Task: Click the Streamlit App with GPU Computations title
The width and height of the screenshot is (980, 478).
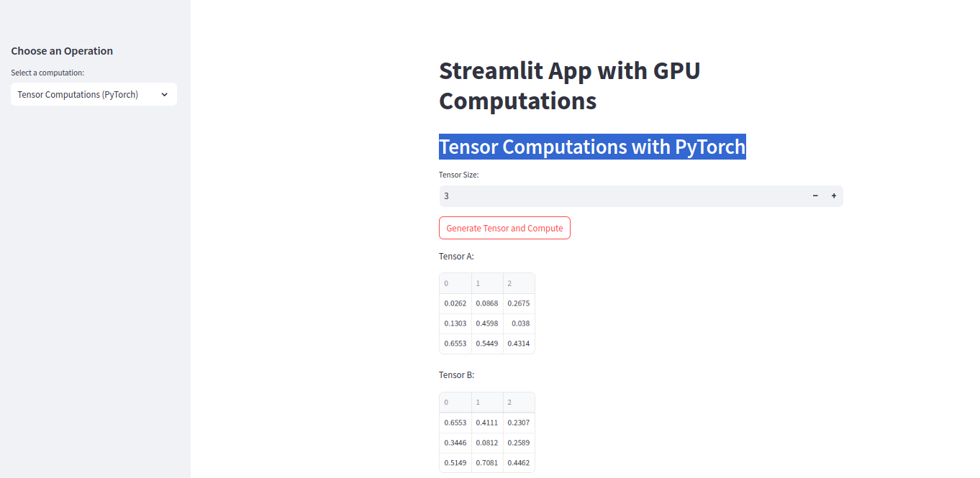Action: click(x=569, y=86)
